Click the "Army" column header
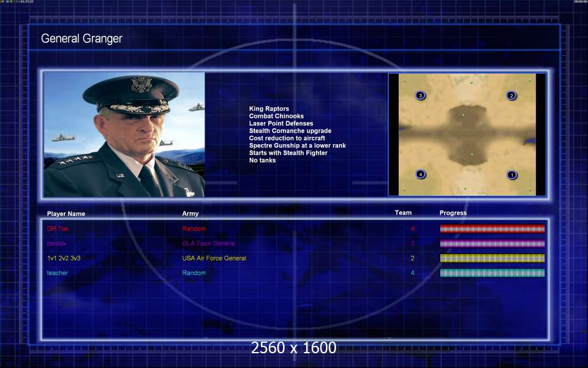This screenshot has height=368, width=588. point(190,213)
